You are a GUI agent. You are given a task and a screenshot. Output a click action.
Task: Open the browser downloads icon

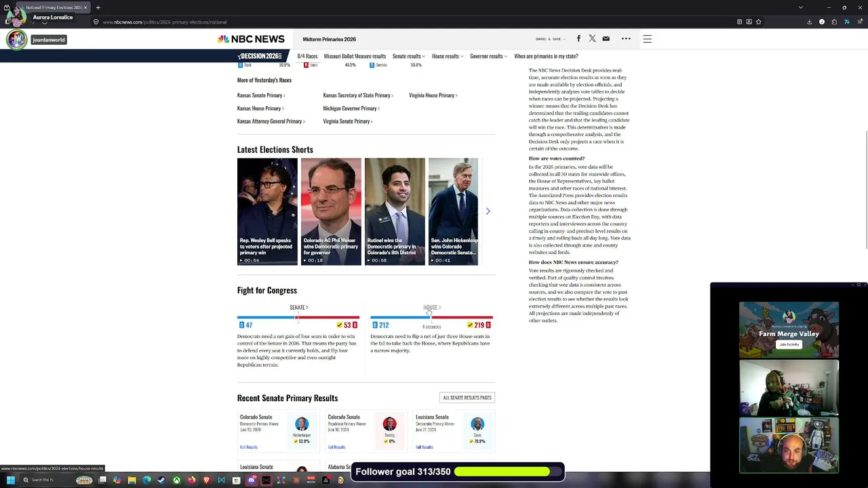click(809, 22)
